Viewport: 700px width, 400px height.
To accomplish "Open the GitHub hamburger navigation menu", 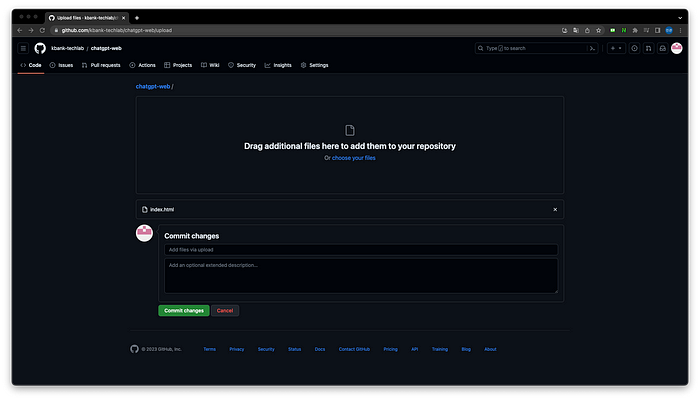I will point(23,48).
